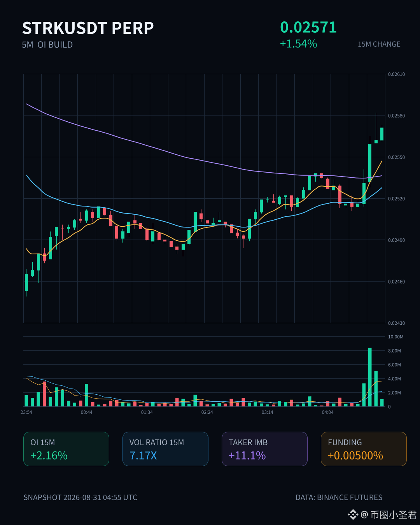Click the +11.1% taker imbalance value
Screen dimensions: 420x525
coord(247,455)
